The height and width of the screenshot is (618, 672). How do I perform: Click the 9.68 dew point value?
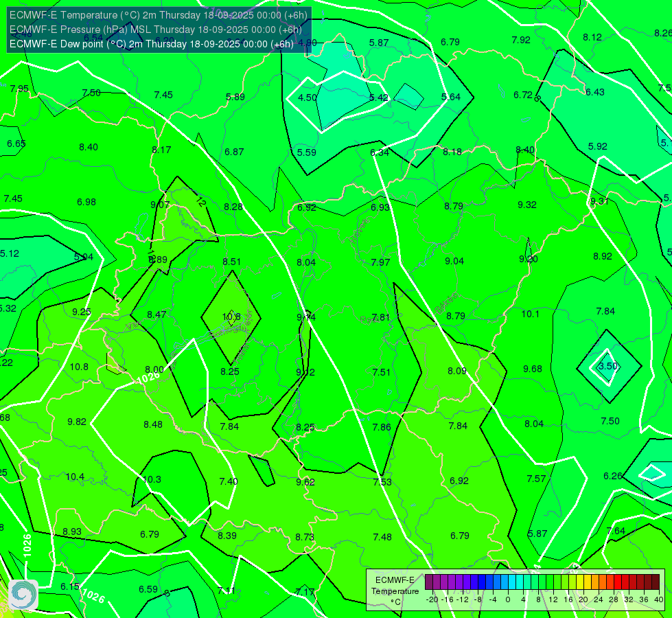tap(532, 369)
